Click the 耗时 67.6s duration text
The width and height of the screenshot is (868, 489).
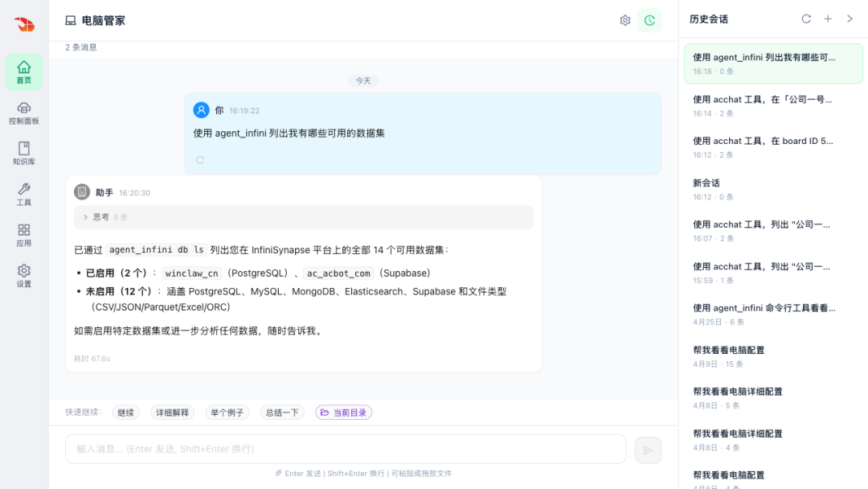92,359
